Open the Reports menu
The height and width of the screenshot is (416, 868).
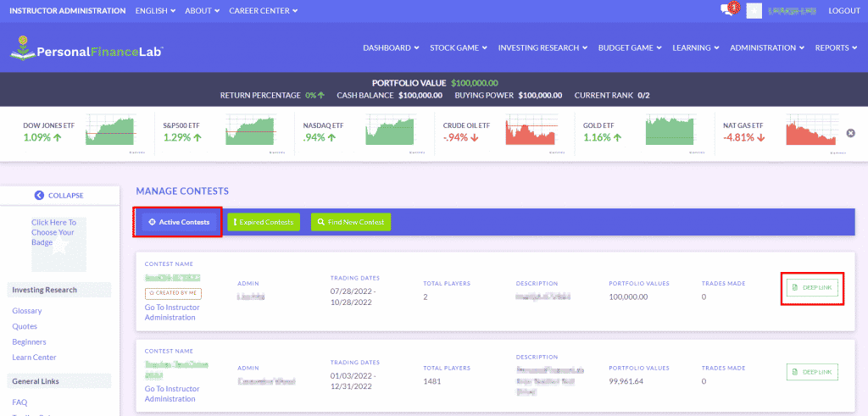pyautogui.click(x=837, y=47)
